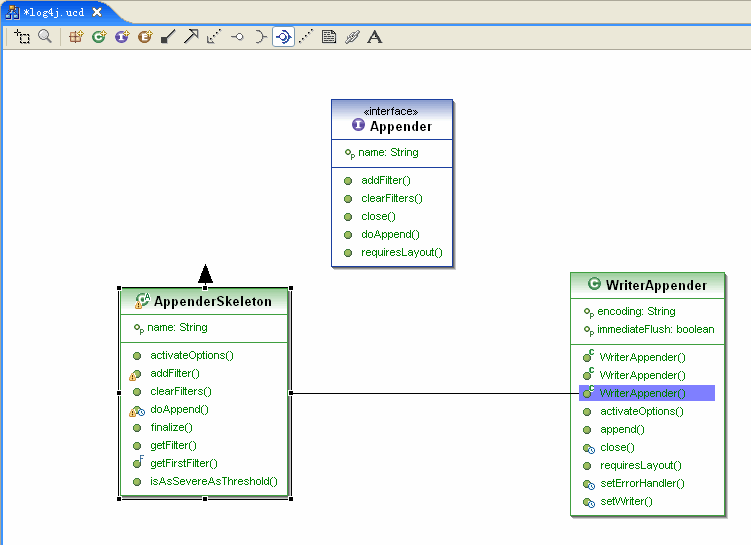Select setErrorHandler() in WriterAppender

click(642, 483)
